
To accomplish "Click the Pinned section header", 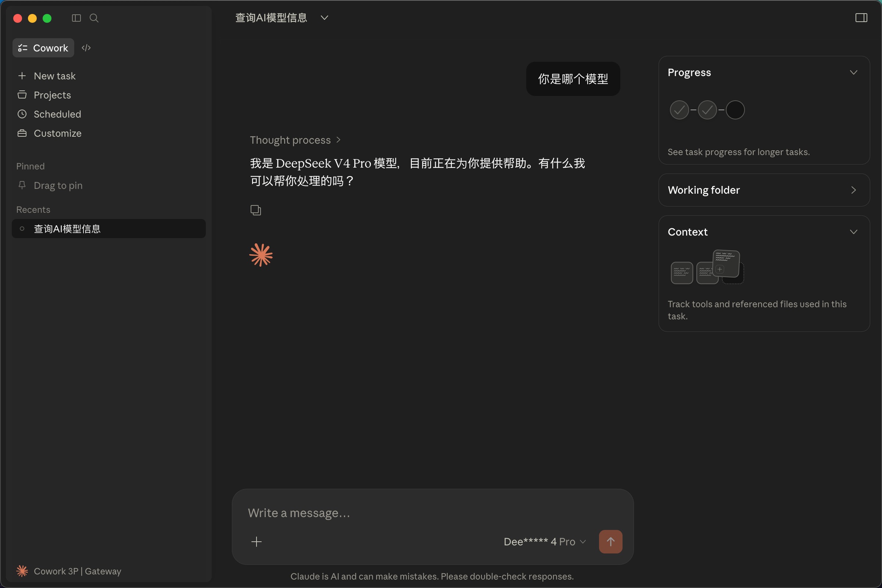I will point(31,166).
